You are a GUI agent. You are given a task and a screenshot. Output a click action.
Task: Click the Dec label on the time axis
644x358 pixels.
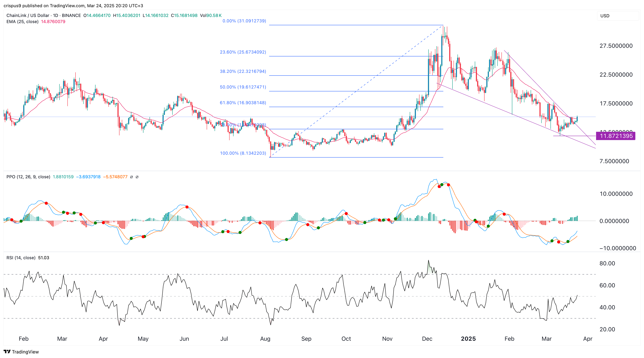coord(427,339)
